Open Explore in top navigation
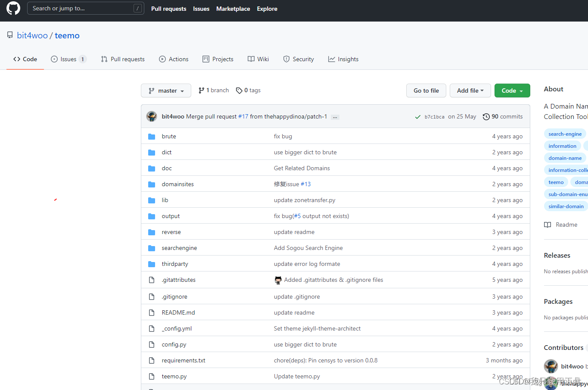Viewport: 588px width, 390px height. pos(267,9)
